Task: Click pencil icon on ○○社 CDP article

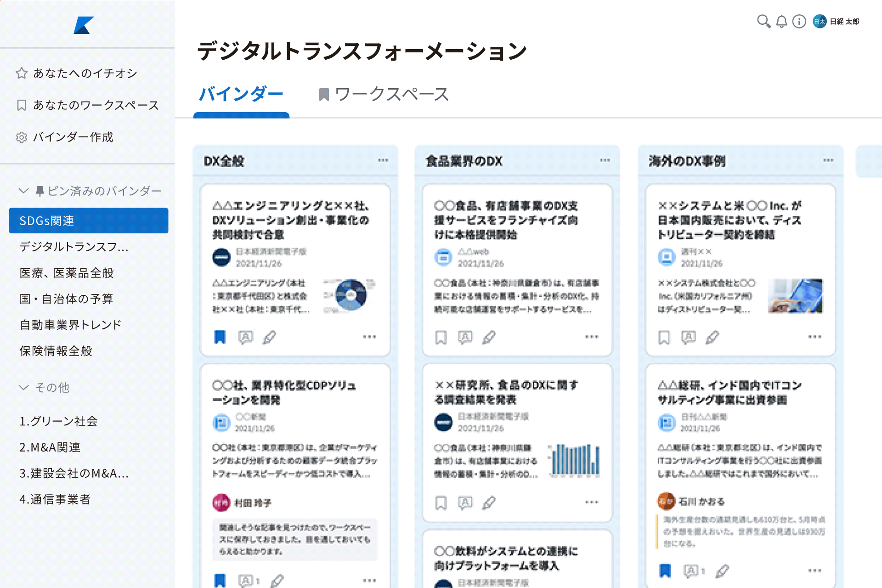Action: point(277,581)
